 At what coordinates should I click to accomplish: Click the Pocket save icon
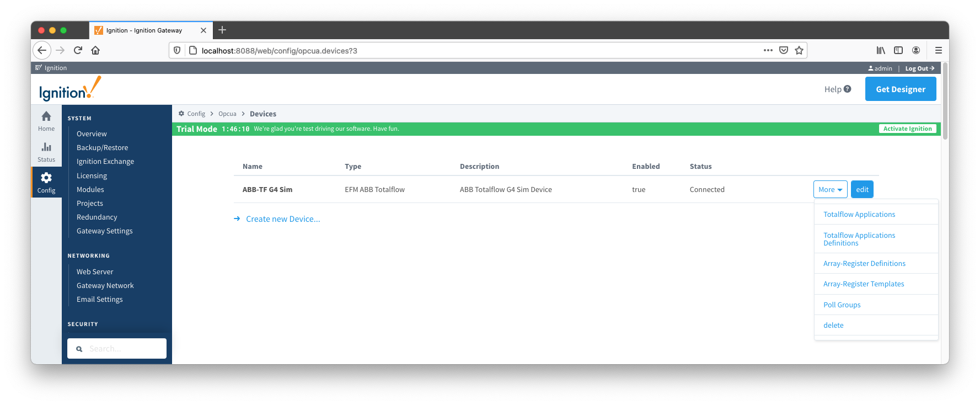coord(784,50)
